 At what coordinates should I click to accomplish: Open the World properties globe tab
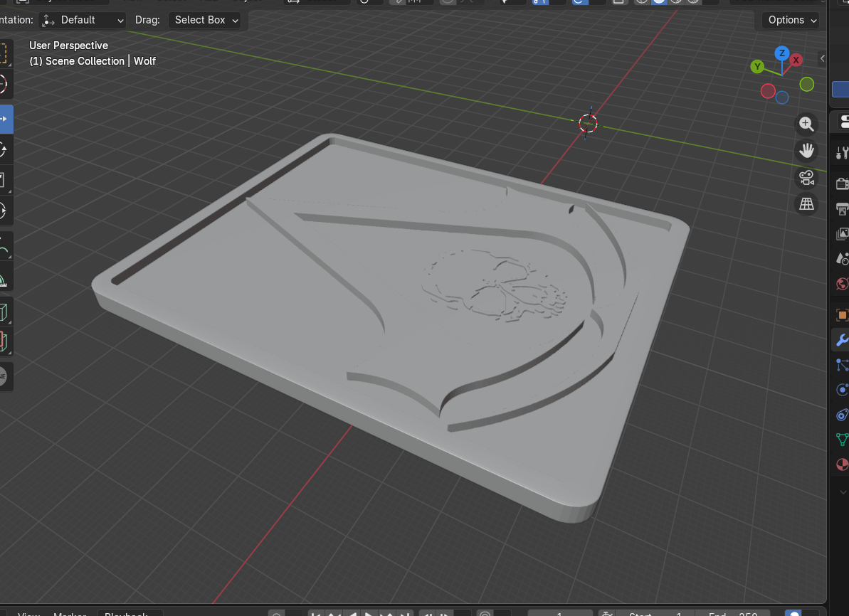(x=842, y=284)
